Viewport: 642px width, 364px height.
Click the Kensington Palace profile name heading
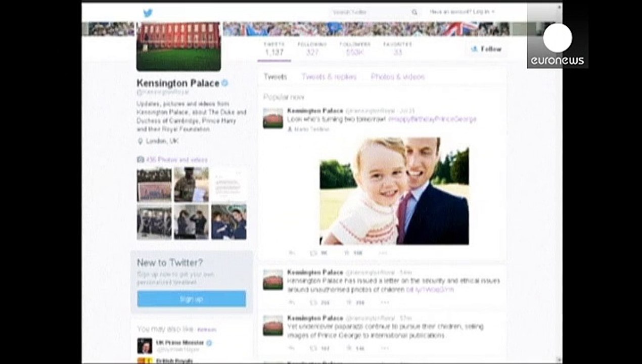point(178,83)
